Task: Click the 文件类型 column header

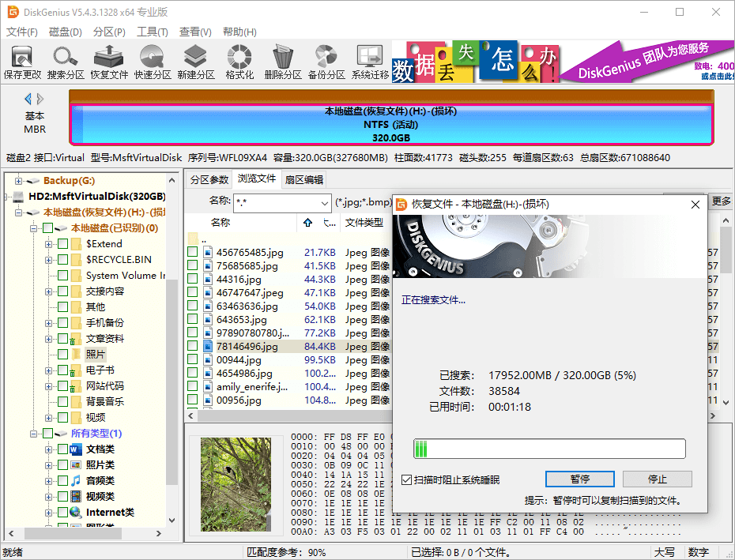Action: pos(364,223)
